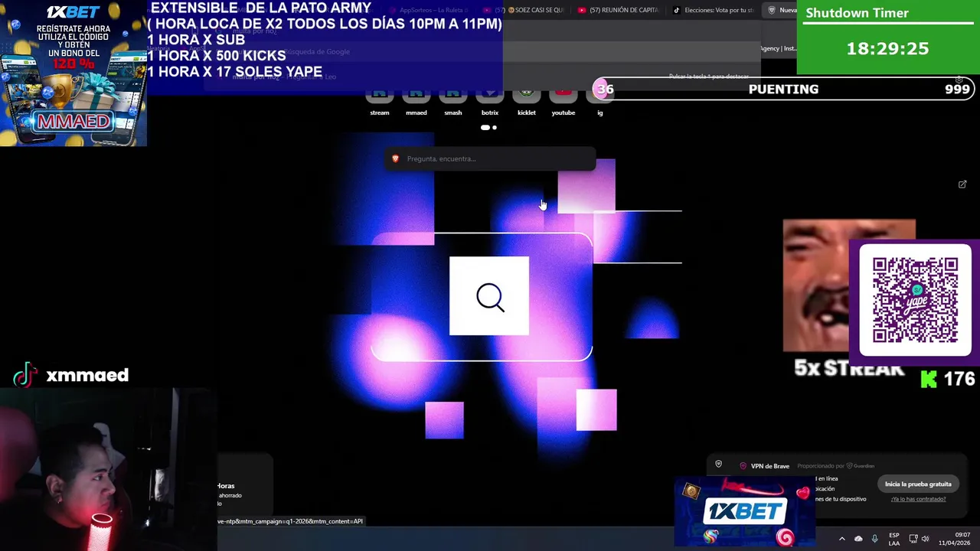
Task: Click the '5x STREAK' text
Action: click(x=849, y=368)
